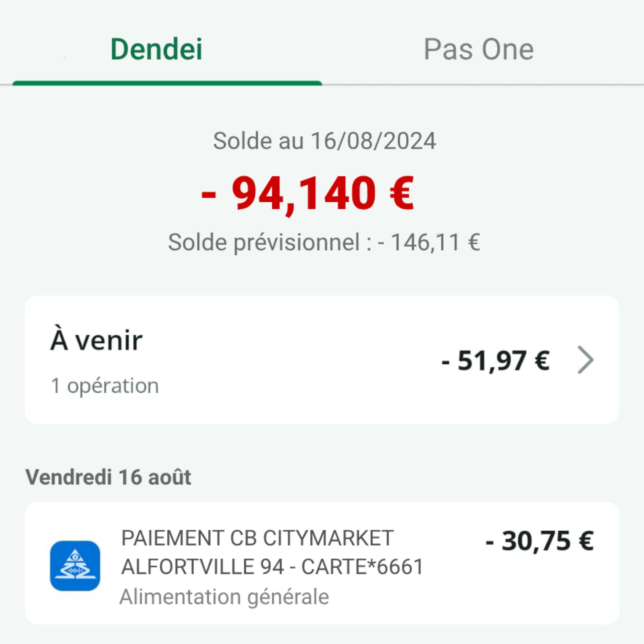Click the green active tab underline indicator
Viewport: 644px width, 644px height.
point(167,83)
